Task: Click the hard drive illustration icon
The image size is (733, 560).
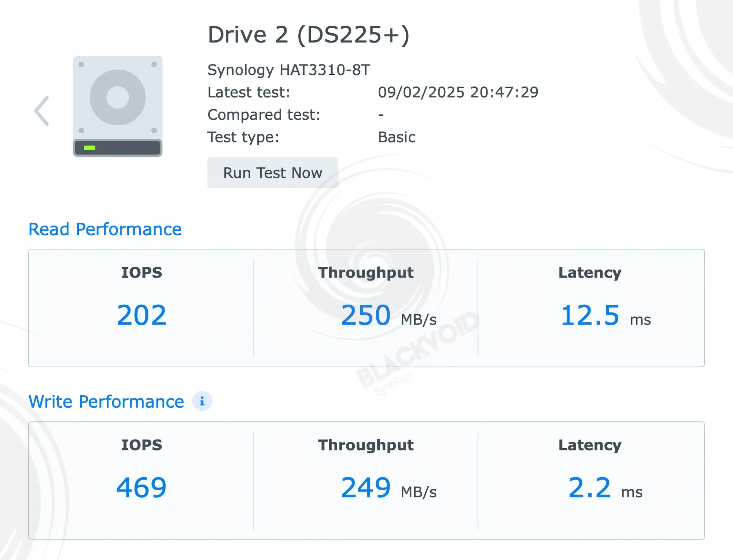Action: (x=118, y=106)
